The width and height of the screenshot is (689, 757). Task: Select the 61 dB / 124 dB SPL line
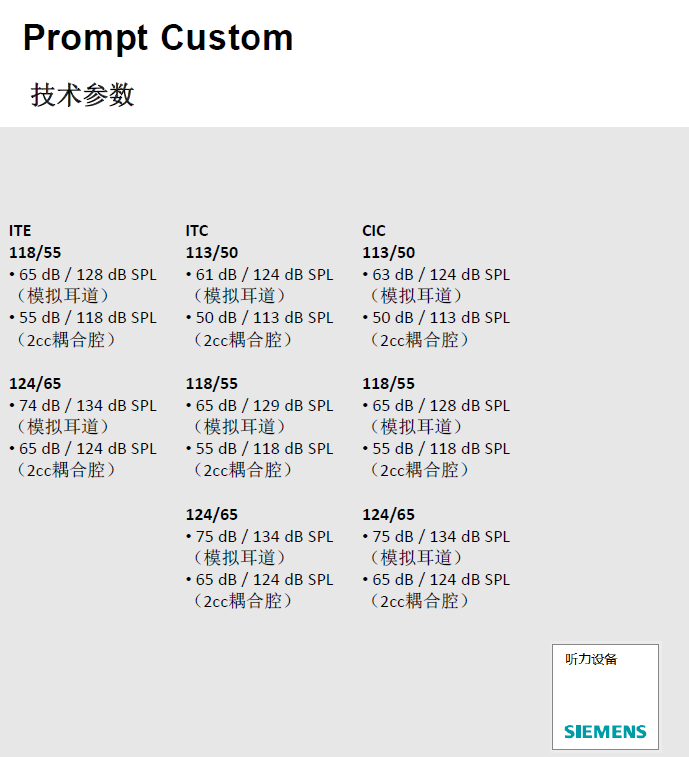pyautogui.click(x=264, y=275)
